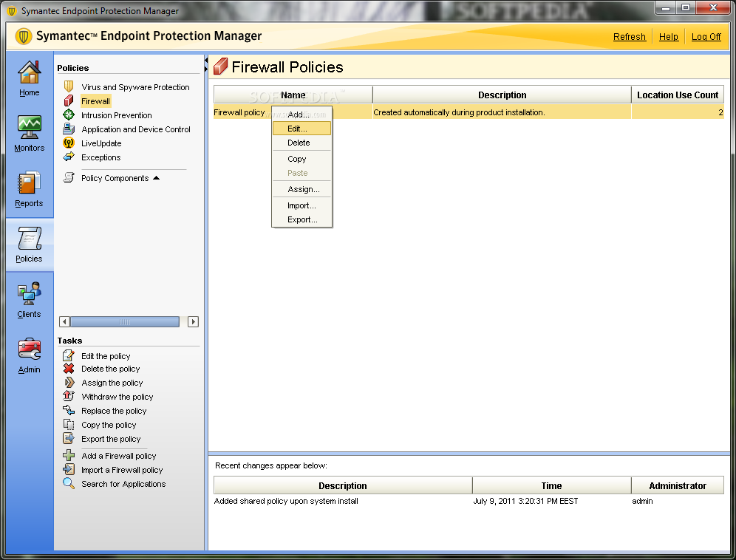The width and height of the screenshot is (736, 560).
Task: Click 'Created automatically during product installation.' cell
Action: pyautogui.click(x=502, y=112)
